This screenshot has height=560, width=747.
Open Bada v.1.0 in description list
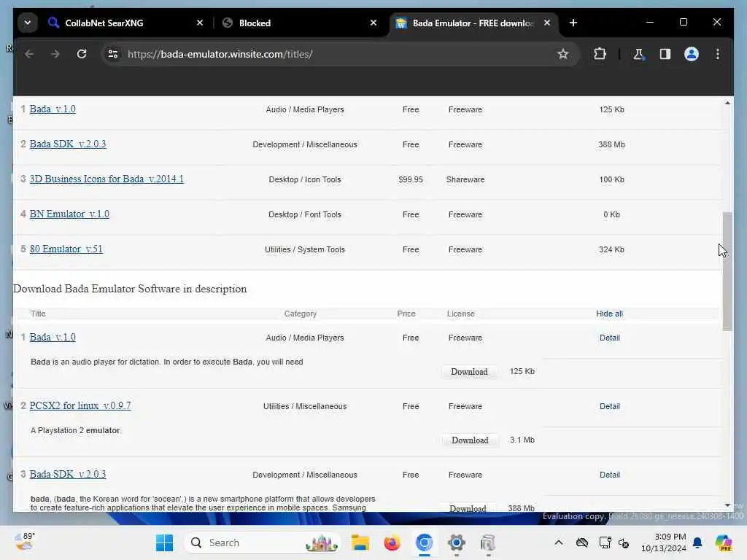53,337
